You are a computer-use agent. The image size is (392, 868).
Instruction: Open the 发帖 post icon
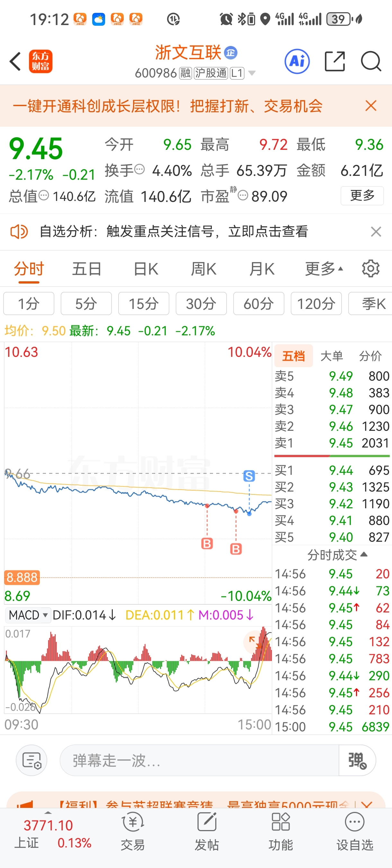(207, 832)
